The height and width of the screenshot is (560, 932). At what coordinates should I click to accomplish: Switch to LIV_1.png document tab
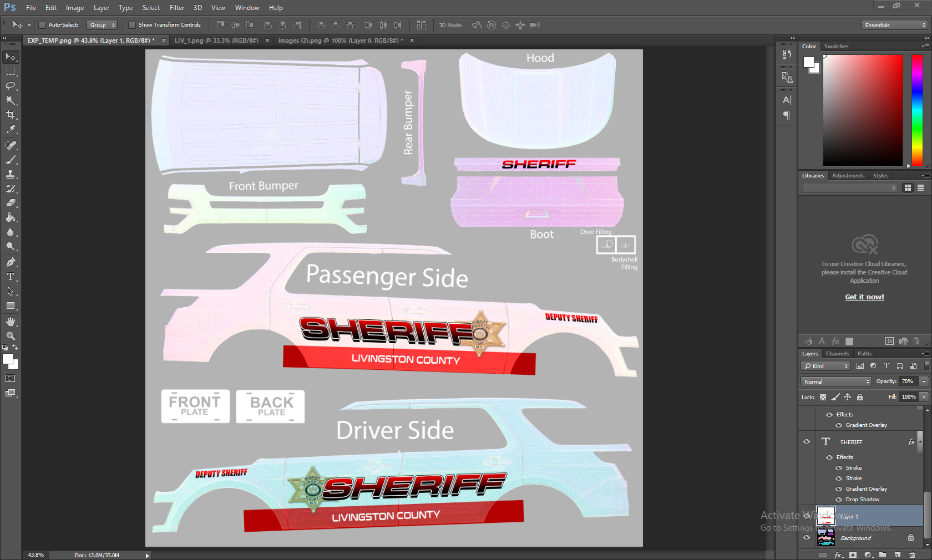point(216,40)
